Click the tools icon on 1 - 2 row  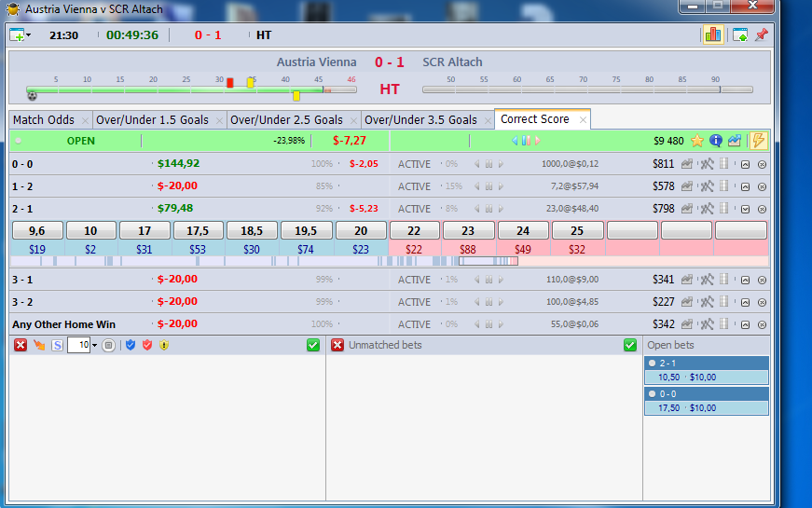click(707, 186)
